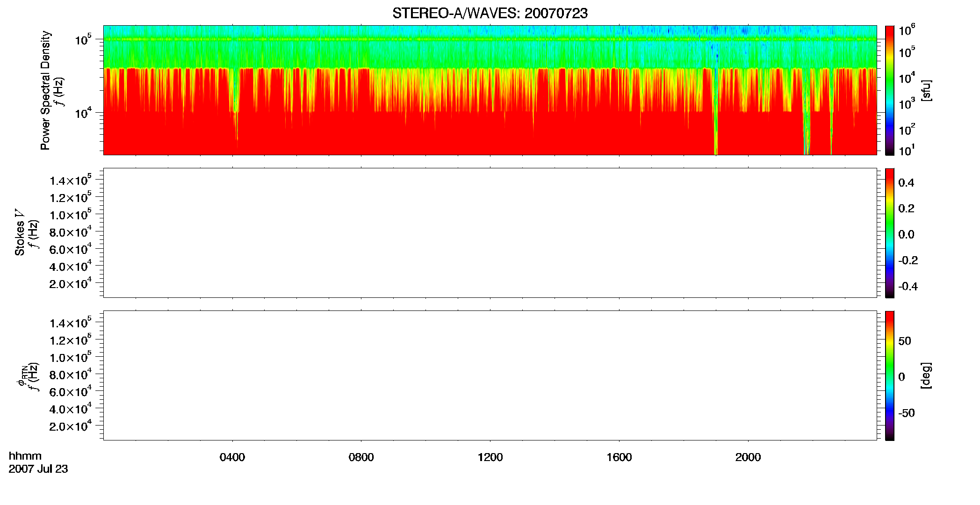Click the 0400 time axis label
The image size is (980, 505).
[x=232, y=457]
